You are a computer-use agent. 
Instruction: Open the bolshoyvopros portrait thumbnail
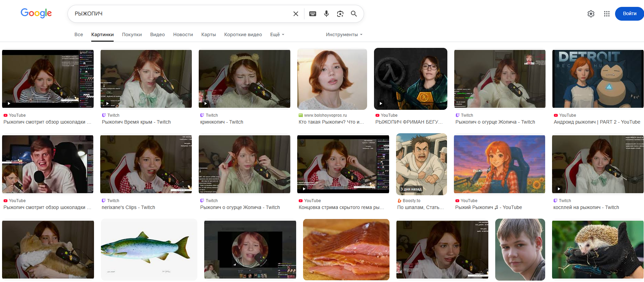[x=332, y=79]
